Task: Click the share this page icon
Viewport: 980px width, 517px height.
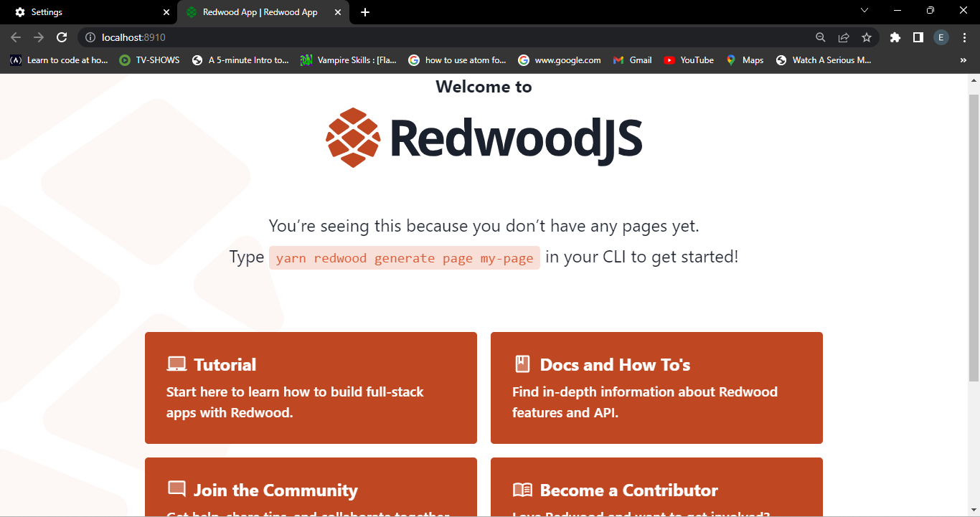Action: (844, 37)
